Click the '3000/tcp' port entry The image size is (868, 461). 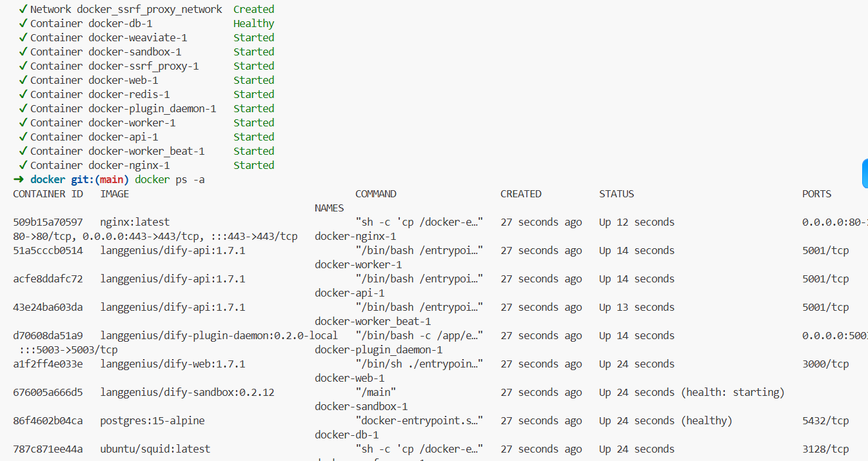(825, 364)
